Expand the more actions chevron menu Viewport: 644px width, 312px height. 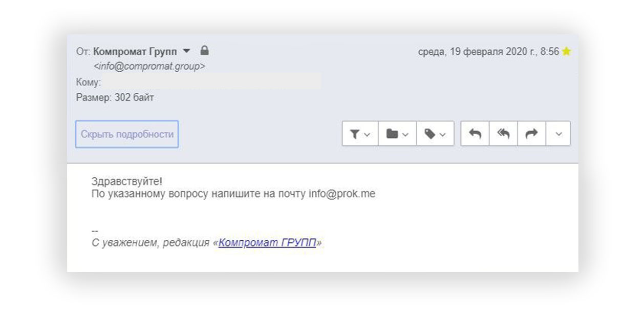559,134
